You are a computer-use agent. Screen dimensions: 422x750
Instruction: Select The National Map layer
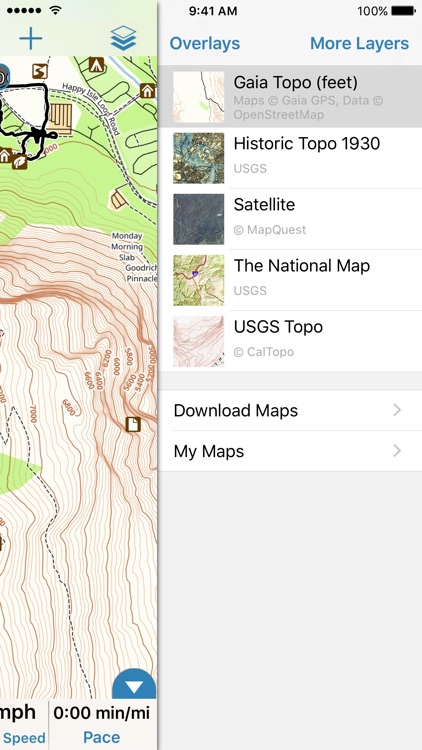[290, 280]
